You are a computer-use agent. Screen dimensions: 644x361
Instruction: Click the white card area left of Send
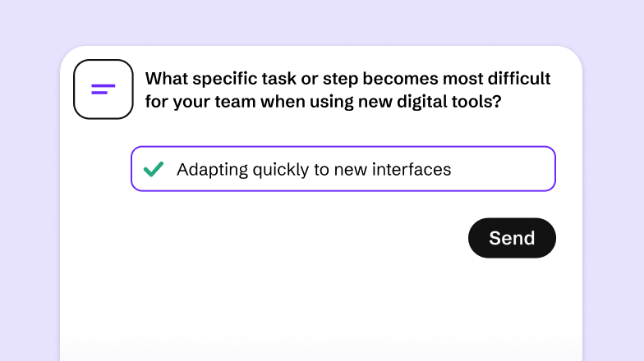tap(287, 238)
